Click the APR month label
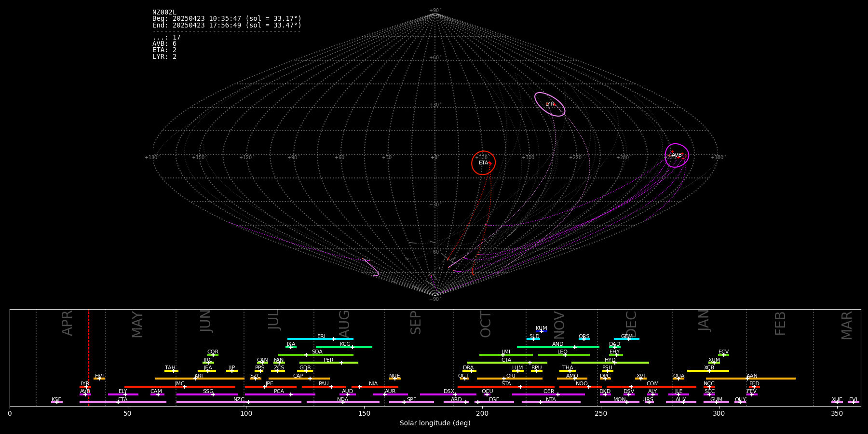Screen dimensions: 868x434 click(68, 323)
